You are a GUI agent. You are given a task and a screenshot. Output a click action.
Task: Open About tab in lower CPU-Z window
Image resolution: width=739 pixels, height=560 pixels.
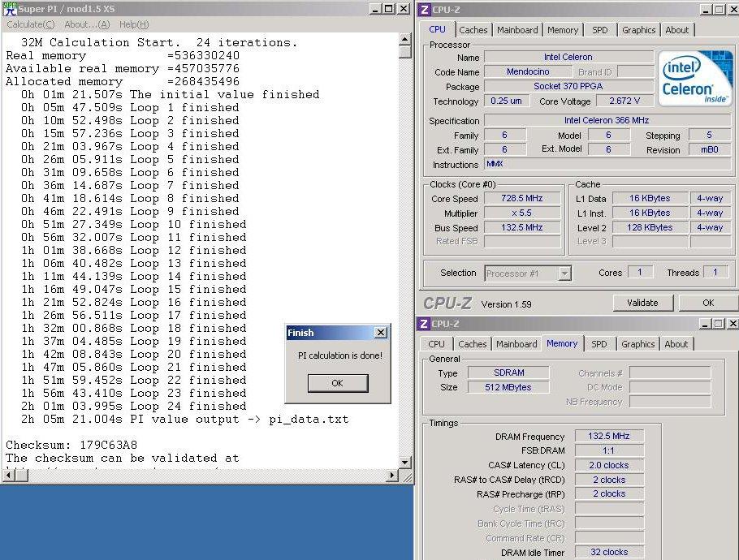pyautogui.click(x=676, y=344)
